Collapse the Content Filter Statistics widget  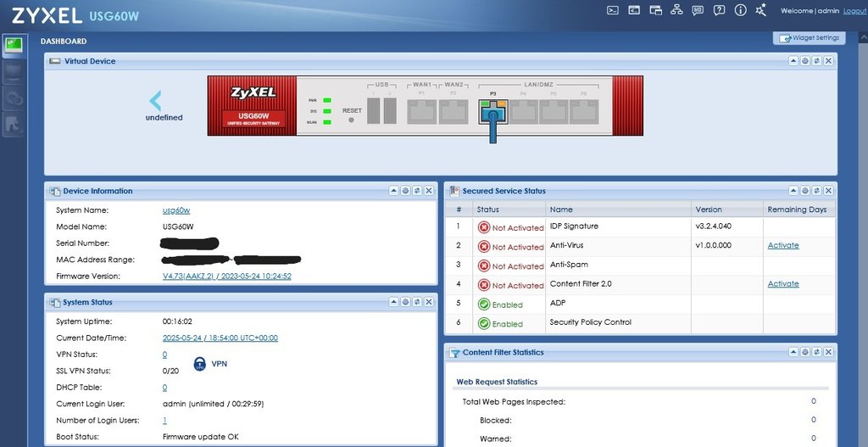pyautogui.click(x=793, y=352)
